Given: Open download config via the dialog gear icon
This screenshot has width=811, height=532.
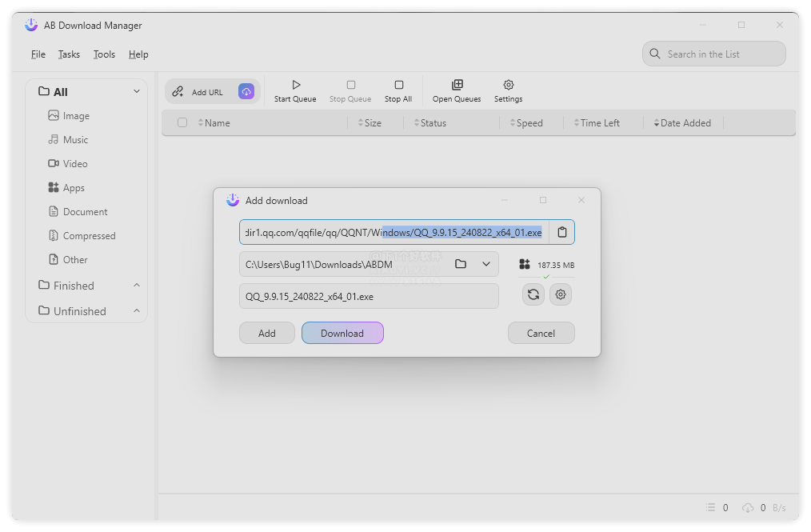Looking at the screenshot, I should pyautogui.click(x=561, y=294).
